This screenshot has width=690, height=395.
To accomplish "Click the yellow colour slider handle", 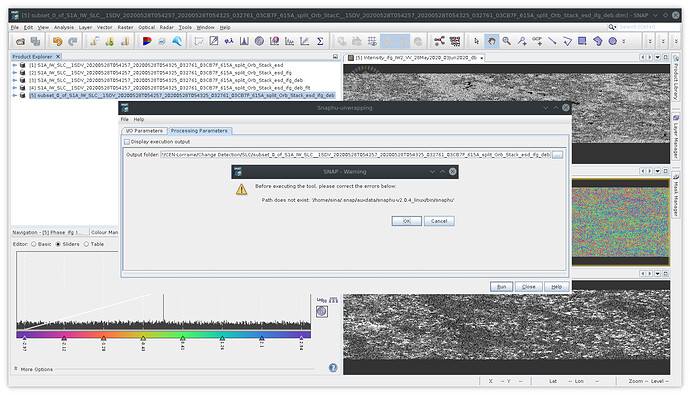I will [x=143, y=338].
